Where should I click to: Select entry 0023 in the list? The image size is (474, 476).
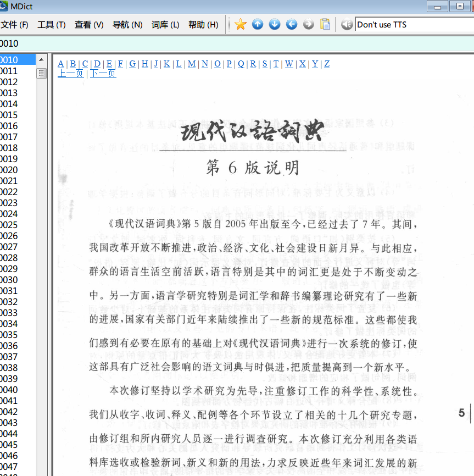pyautogui.click(x=18, y=203)
